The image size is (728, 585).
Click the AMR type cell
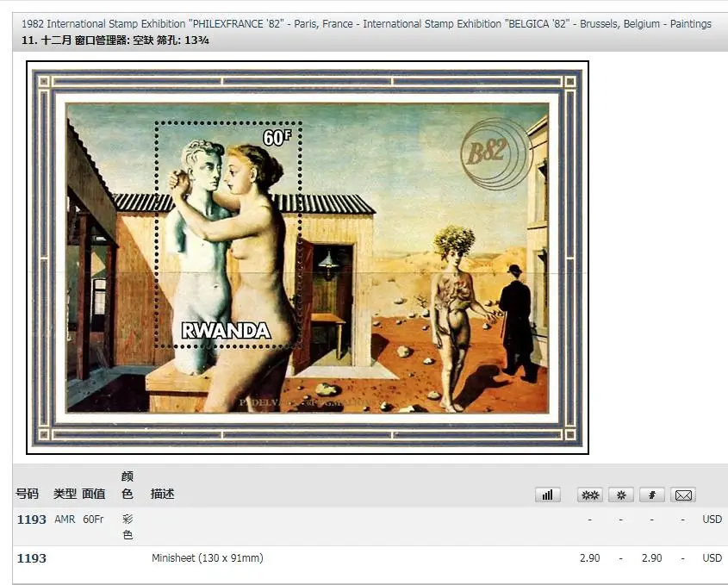coord(65,520)
